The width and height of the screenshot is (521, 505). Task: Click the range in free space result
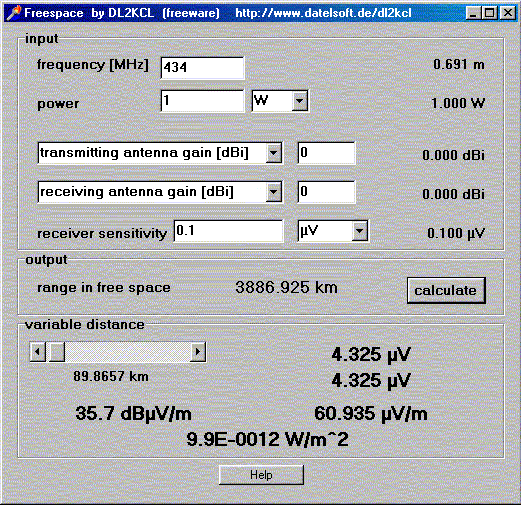tap(286, 287)
